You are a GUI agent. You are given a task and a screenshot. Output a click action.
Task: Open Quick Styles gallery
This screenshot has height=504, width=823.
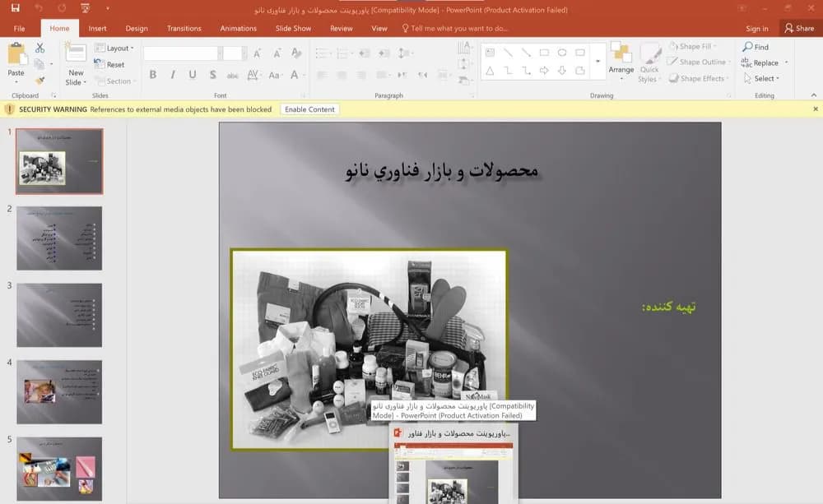[649, 62]
